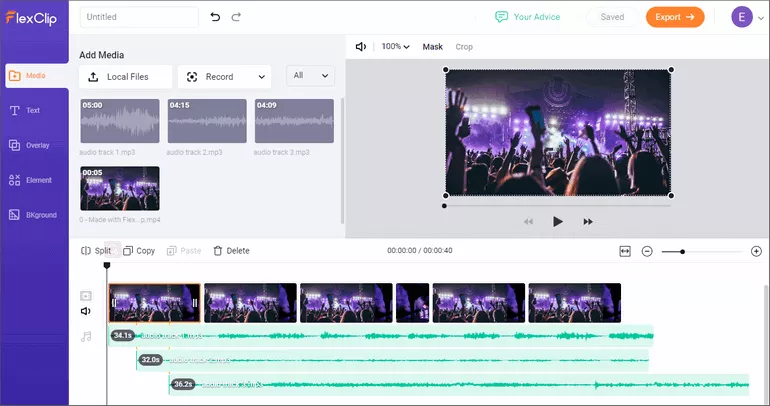
Task: Delete the selected clip
Action: coord(231,251)
